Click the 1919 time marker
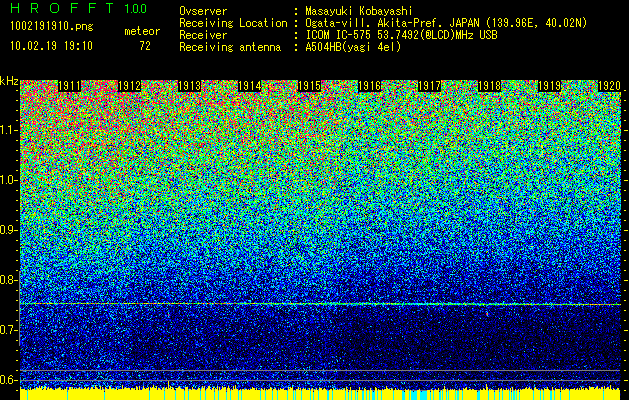Image resolution: width=629 pixels, height=400 pixels. click(549, 86)
